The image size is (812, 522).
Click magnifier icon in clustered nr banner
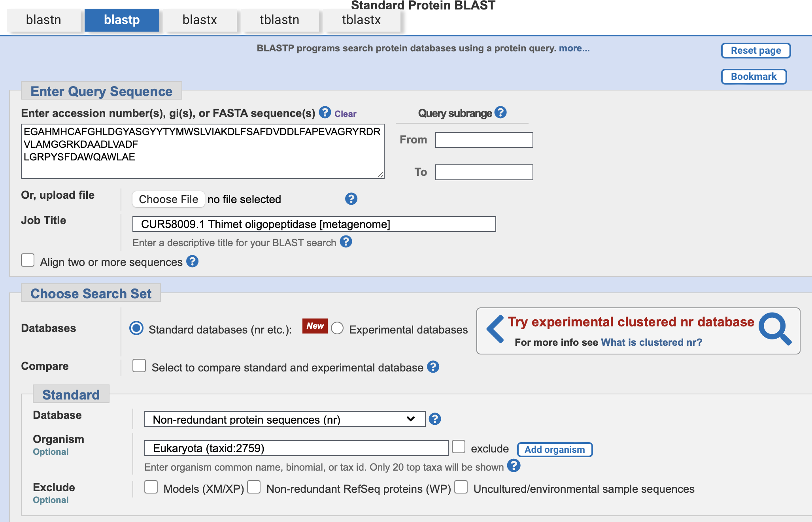point(775,329)
